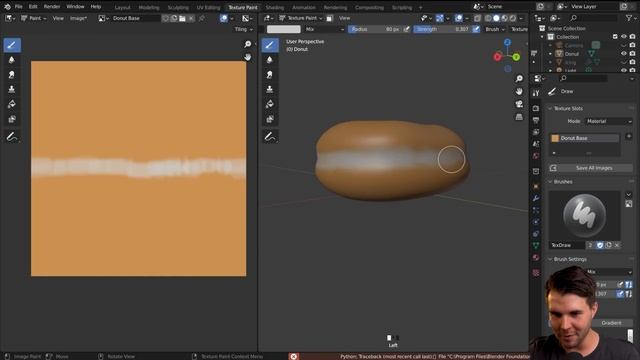Switch to Shading workspace tab
Viewport: 640px width, 360px height.
point(275,7)
